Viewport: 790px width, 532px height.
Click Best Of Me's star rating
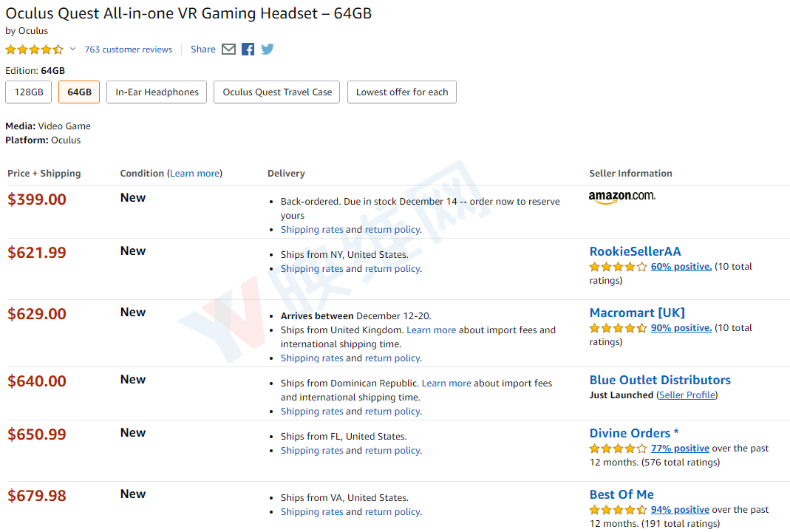619,510
